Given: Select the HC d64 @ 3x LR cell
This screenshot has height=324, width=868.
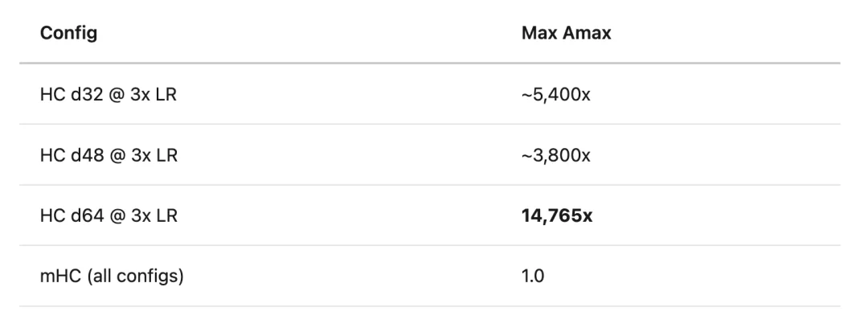Looking at the screenshot, I should [x=108, y=215].
